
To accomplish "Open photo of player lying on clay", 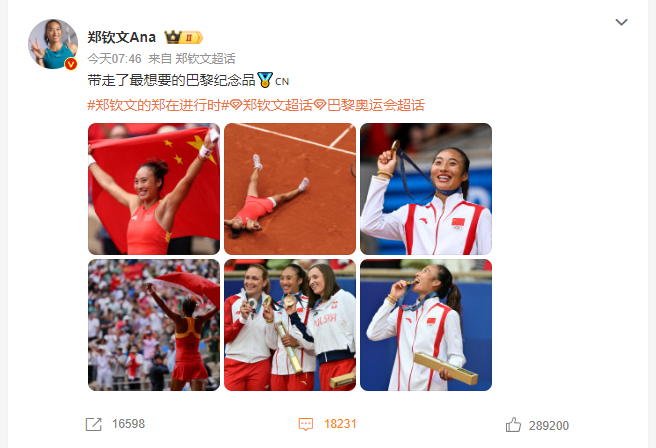I will click(290, 189).
